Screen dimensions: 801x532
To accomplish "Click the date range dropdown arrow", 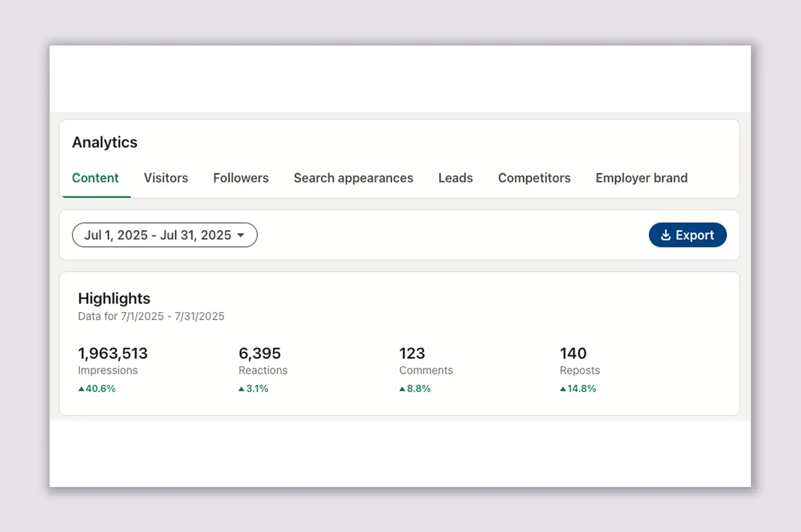I will coord(241,235).
